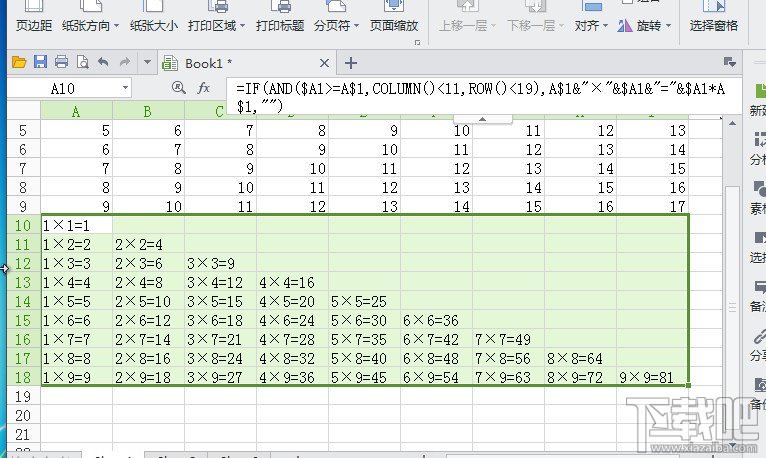
Task: Click cell containing 4×9=36
Action: [292, 377]
